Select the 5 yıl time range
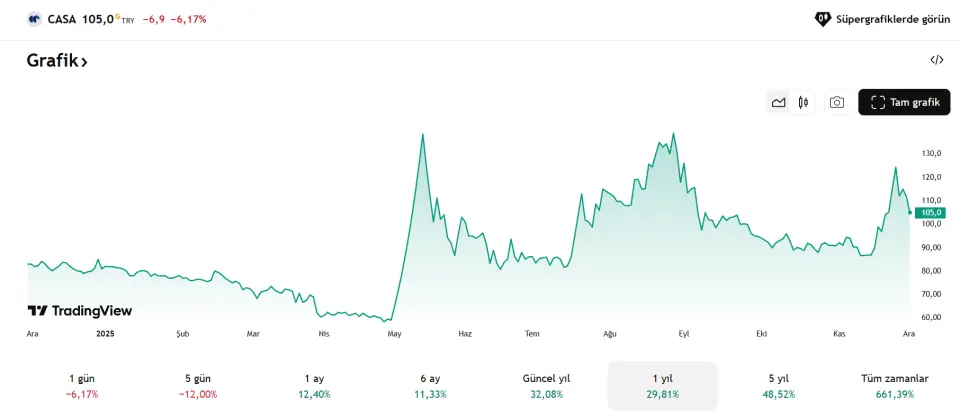Viewport: 960px width, 419px height. [778, 386]
